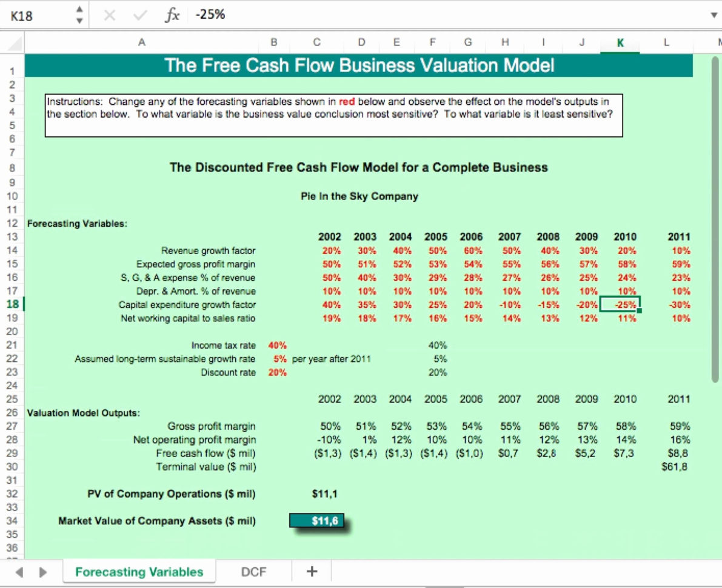722x588 pixels.
Task: Select the Discount rate 20% red cell
Action: [276, 372]
